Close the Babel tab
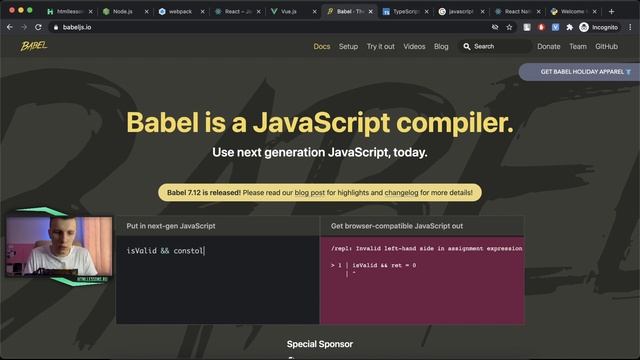 pyautogui.click(x=371, y=12)
